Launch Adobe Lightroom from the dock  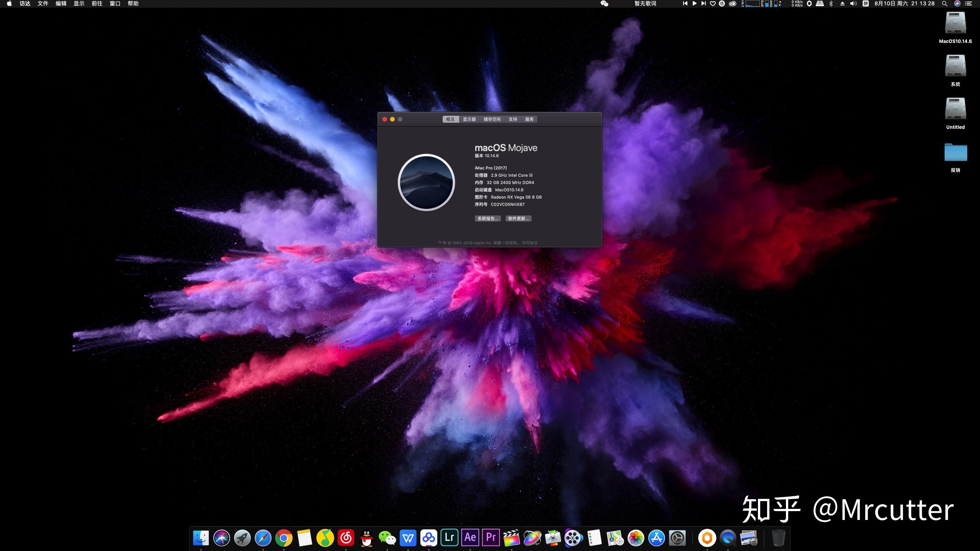449,538
